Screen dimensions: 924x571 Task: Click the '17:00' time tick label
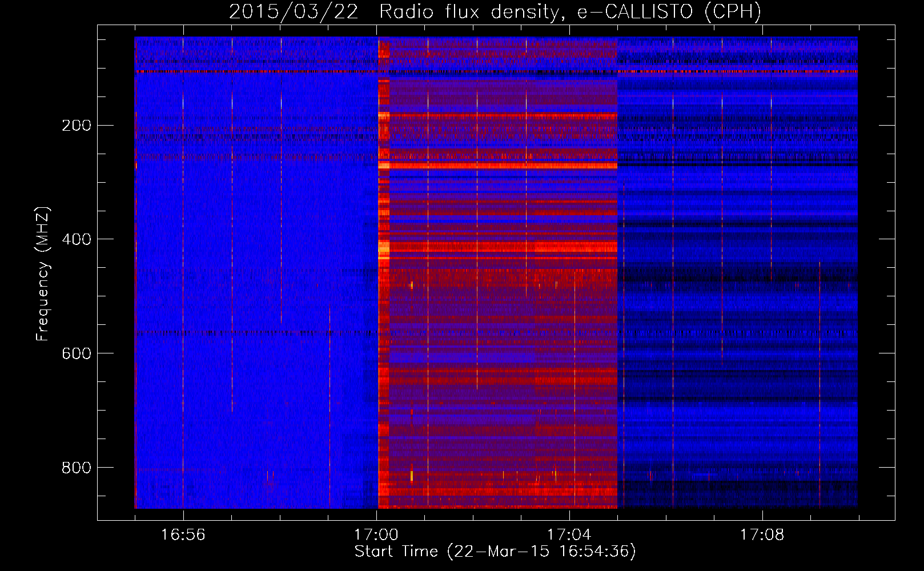point(376,535)
